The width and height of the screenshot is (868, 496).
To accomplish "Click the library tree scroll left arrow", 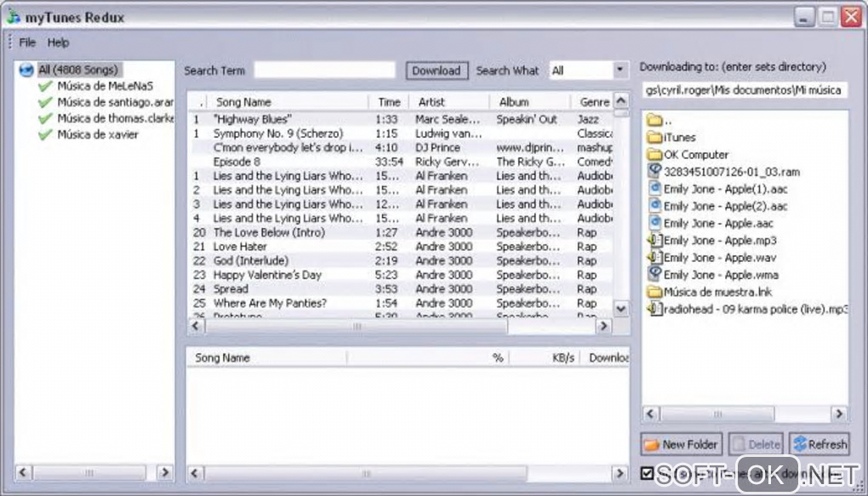I will pos(23,472).
